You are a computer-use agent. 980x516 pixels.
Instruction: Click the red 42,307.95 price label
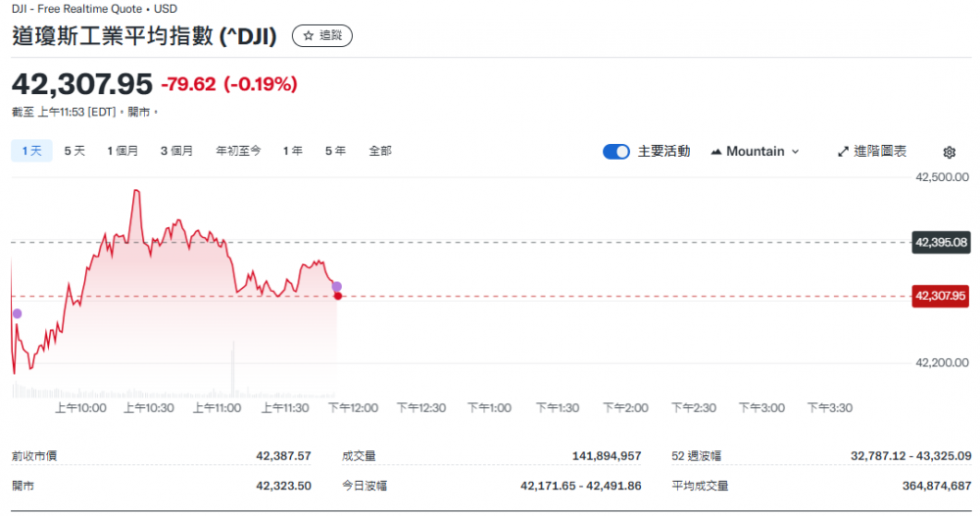coord(941,296)
